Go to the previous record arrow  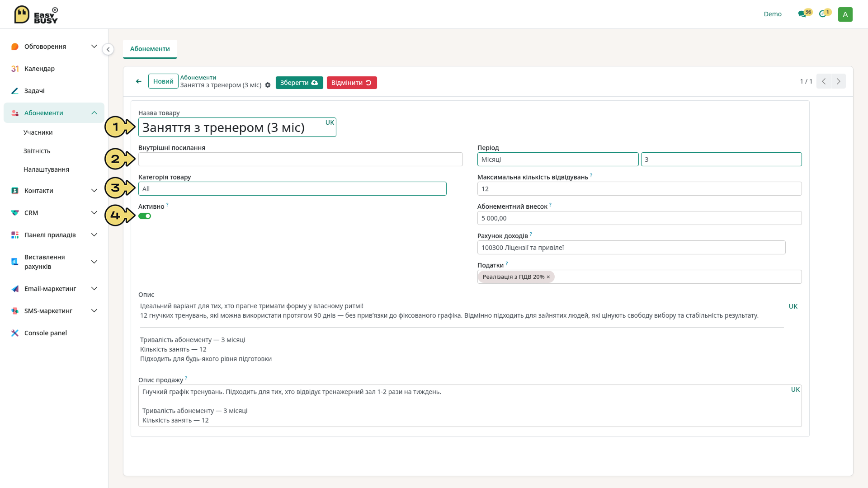824,81
